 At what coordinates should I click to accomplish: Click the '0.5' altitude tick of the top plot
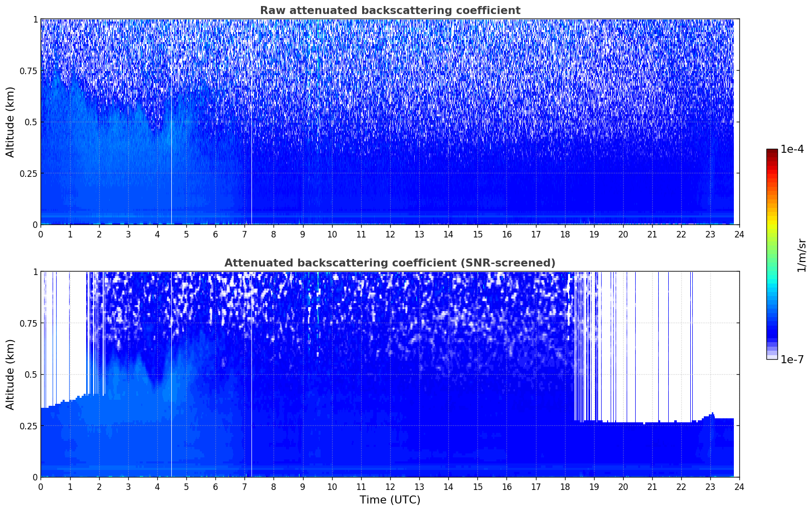pos(31,122)
